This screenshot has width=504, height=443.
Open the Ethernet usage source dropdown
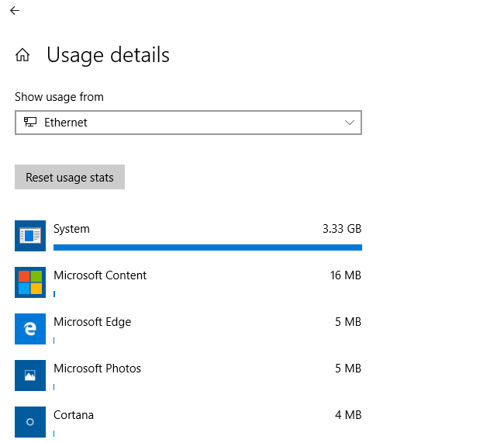click(188, 123)
